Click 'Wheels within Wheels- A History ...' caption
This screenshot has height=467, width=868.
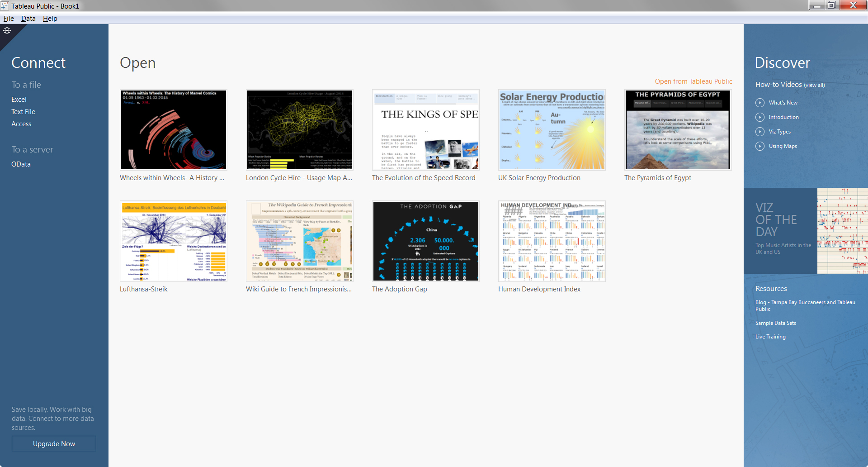(x=172, y=178)
